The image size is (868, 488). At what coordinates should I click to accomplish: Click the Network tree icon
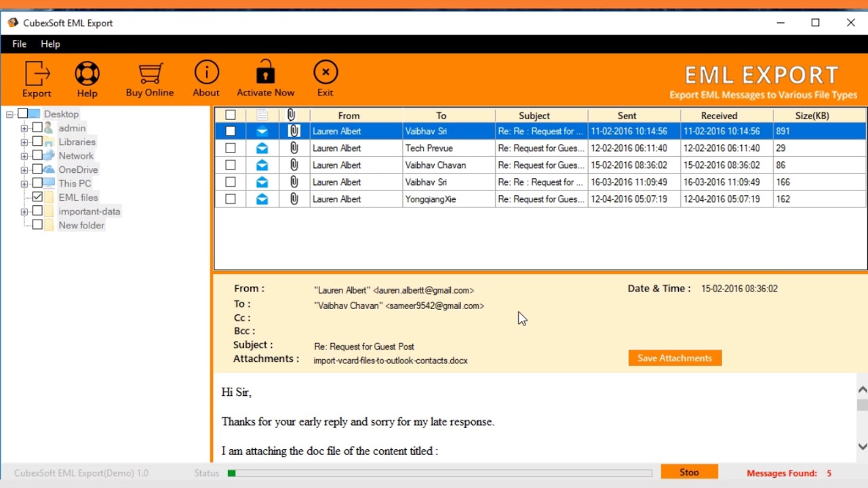click(x=49, y=155)
